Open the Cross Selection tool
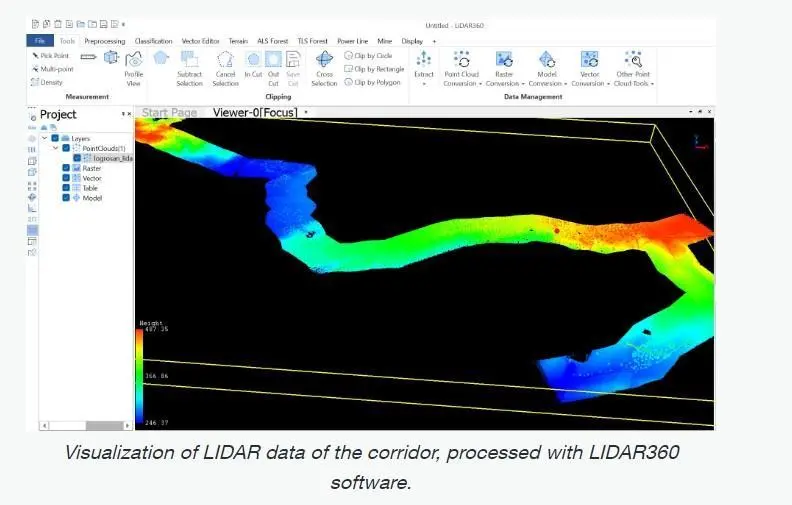792x505 pixels. [x=324, y=69]
